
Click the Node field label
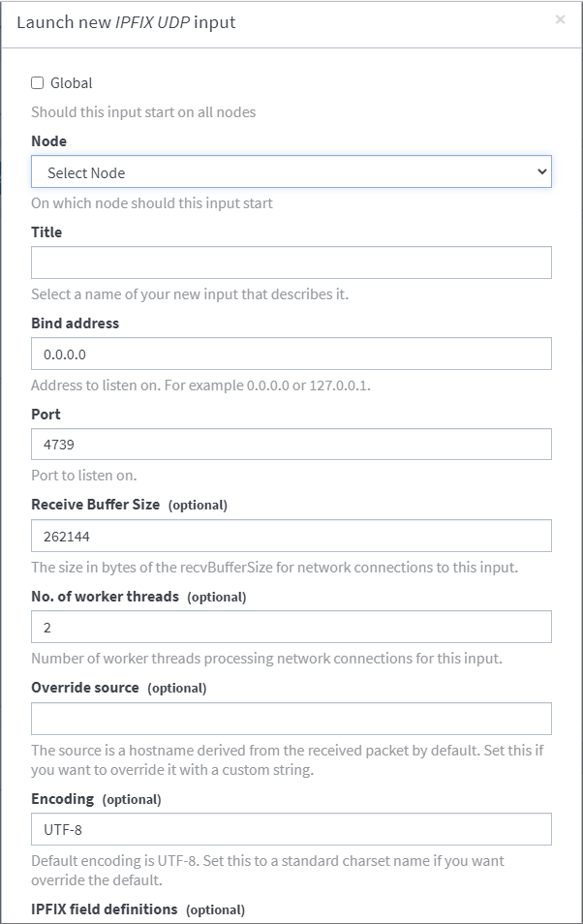tap(48, 141)
